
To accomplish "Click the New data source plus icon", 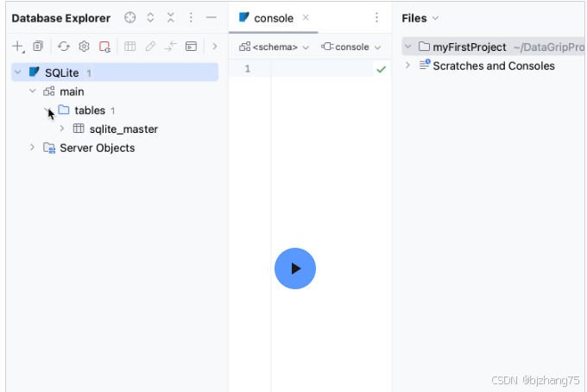I will click(17, 47).
